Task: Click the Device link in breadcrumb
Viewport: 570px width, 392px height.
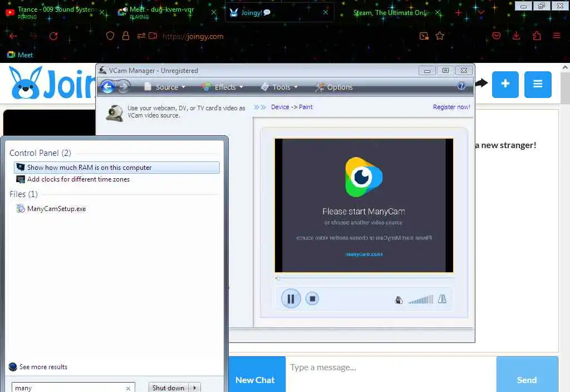Action: tap(280, 107)
